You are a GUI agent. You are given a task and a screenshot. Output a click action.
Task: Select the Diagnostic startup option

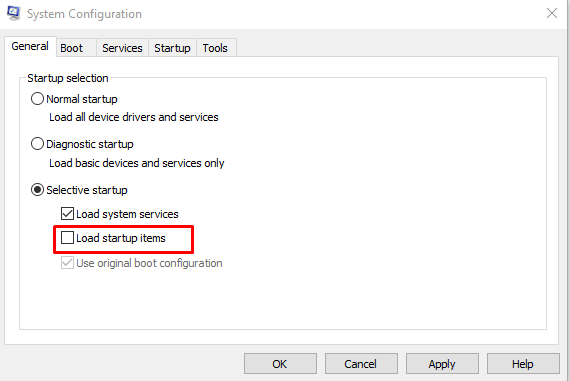pyautogui.click(x=37, y=144)
